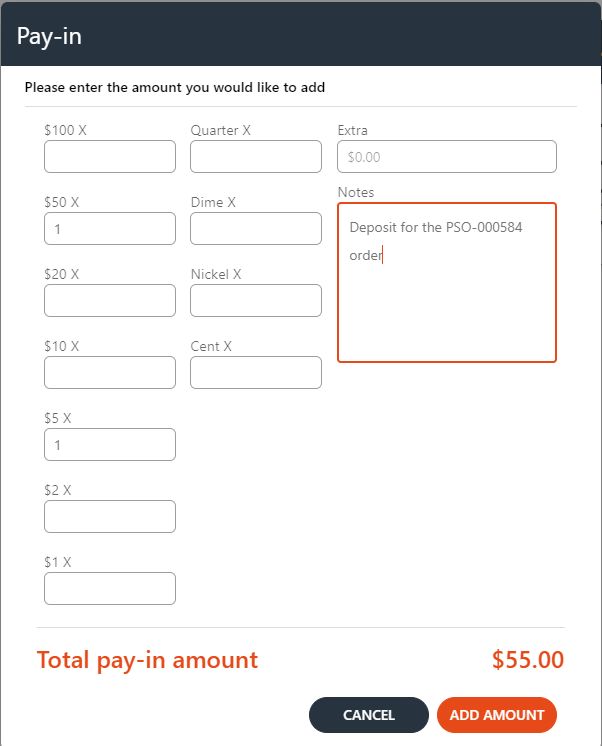
Task: Select the $1 X quantity field
Action: [x=110, y=589]
